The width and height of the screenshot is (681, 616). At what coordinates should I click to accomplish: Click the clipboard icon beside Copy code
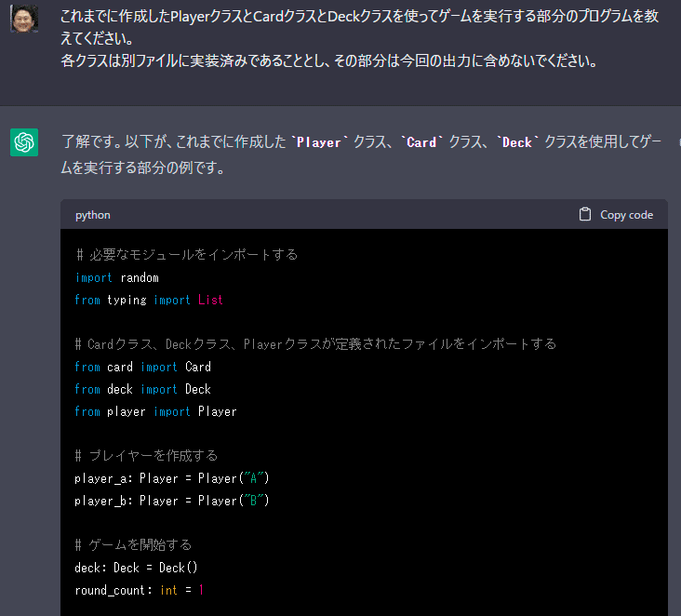[585, 214]
